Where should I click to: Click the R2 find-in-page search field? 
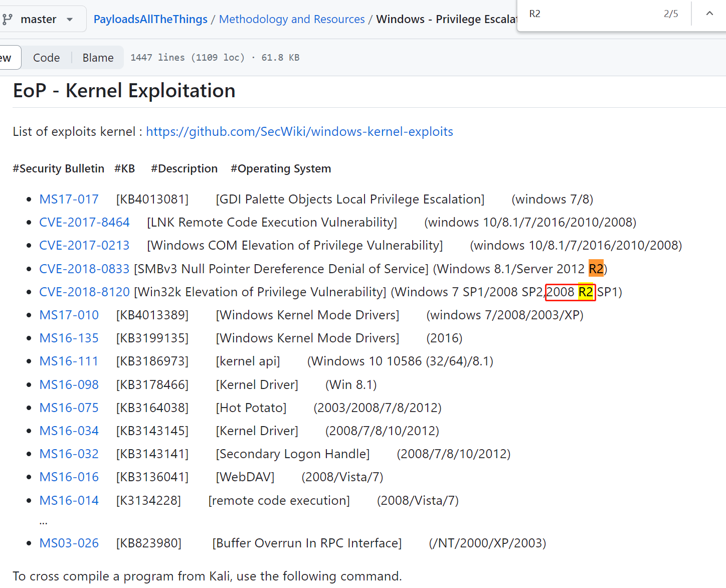(592, 14)
